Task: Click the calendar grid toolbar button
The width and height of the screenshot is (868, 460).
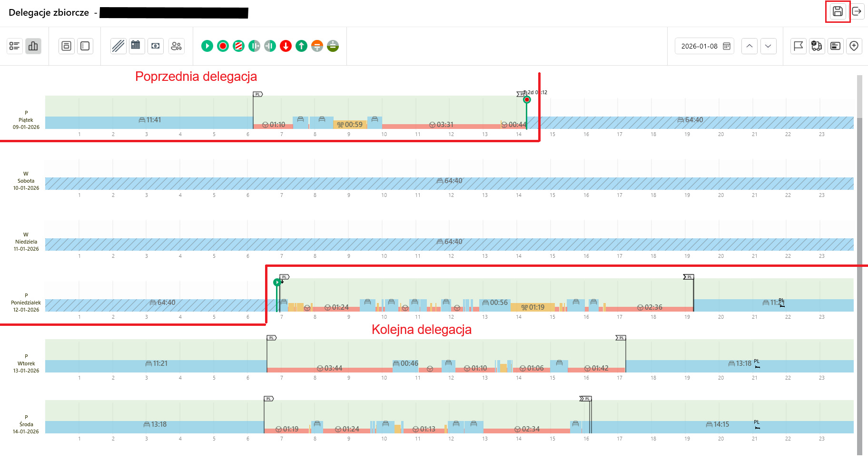Action: pos(136,46)
